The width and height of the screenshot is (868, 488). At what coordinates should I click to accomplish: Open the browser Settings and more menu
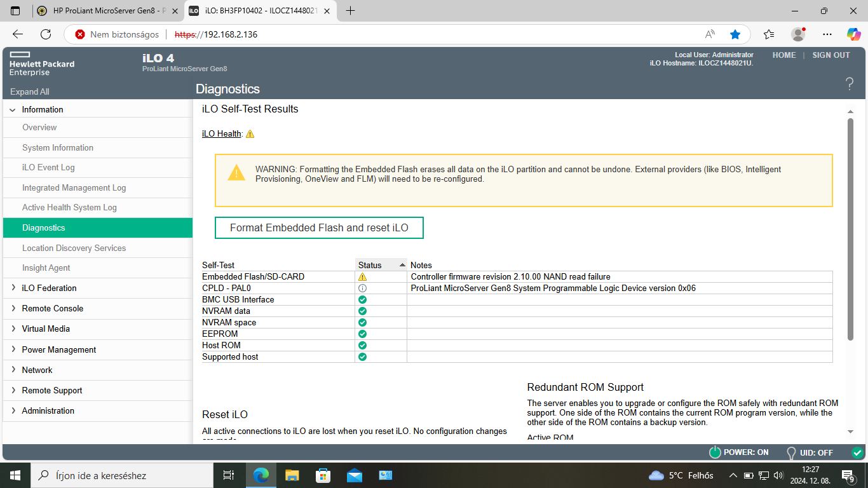tap(827, 34)
